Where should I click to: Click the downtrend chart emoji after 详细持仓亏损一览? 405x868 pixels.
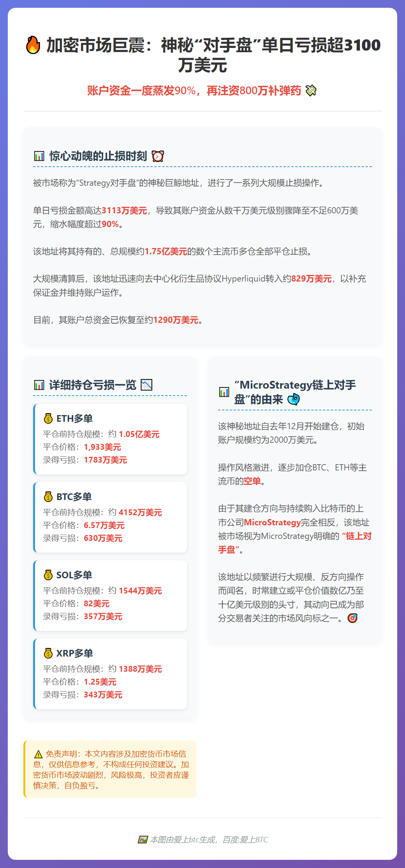[146, 385]
